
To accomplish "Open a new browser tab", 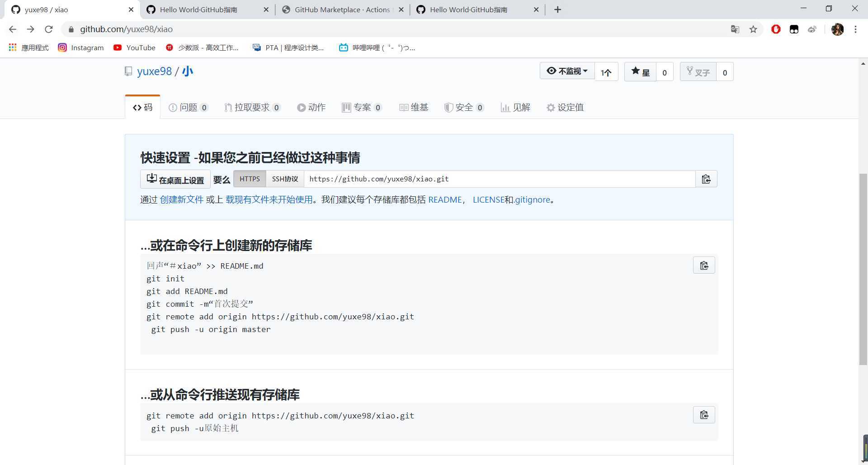I will 558,9.
